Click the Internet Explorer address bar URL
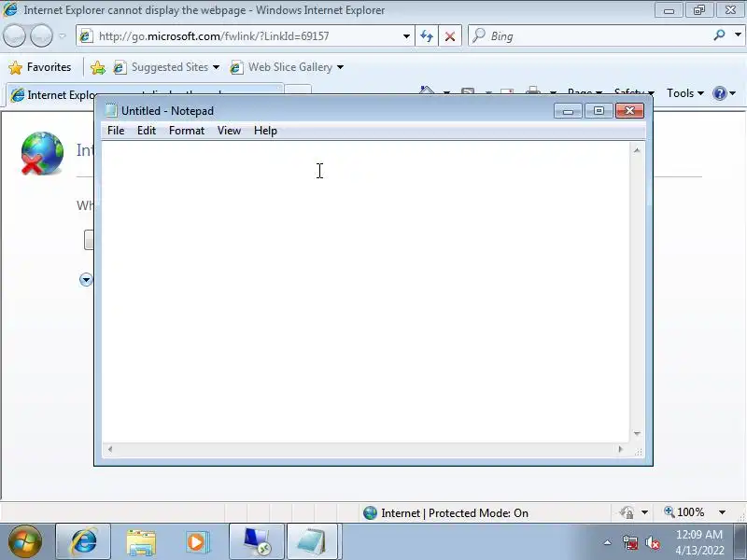Image resolution: width=747 pixels, height=560 pixels. [214, 36]
